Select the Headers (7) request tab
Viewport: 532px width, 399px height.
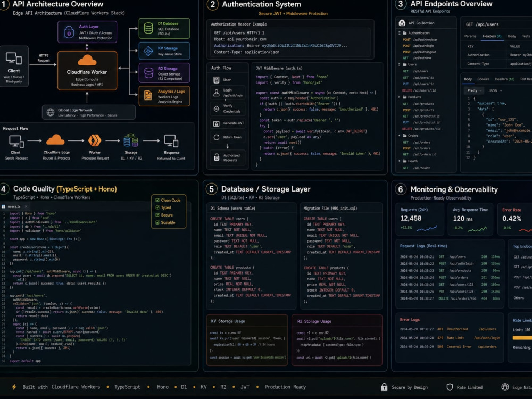pyautogui.click(x=492, y=36)
